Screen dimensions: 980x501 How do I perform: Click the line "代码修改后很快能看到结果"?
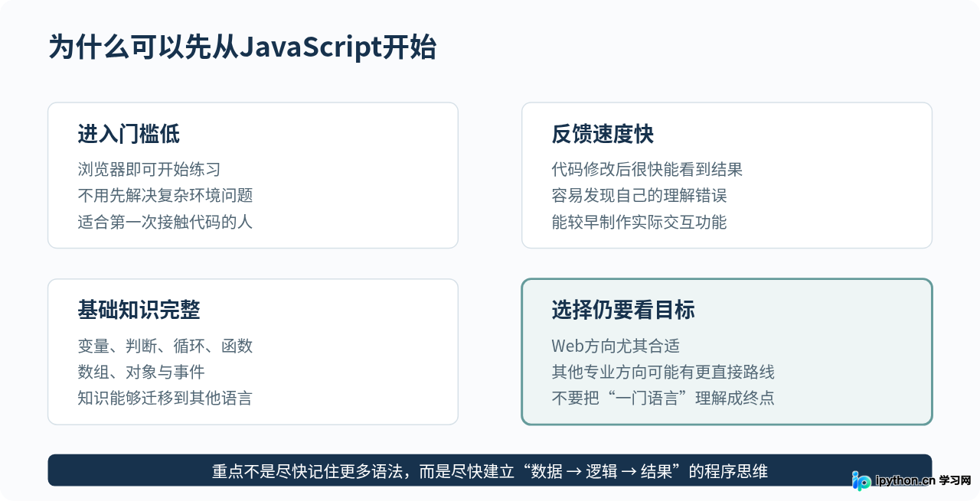[x=647, y=170]
